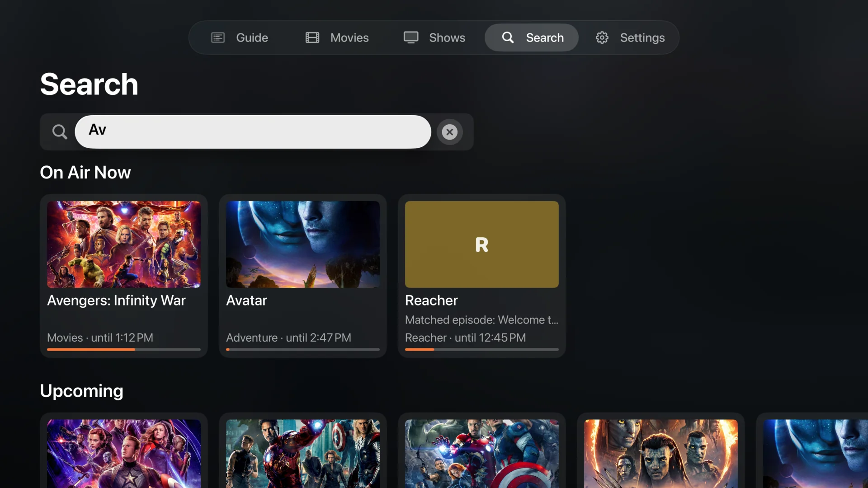Click the magnifying glass beside the search field
The height and width of the screenshot is (488, 868).
coord(60,132)
